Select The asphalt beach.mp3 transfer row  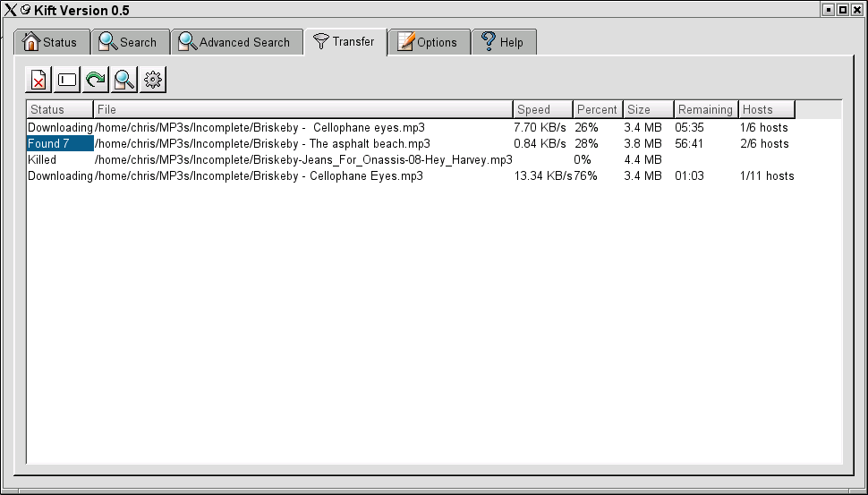pyautogui.click(x=303, y=143)
